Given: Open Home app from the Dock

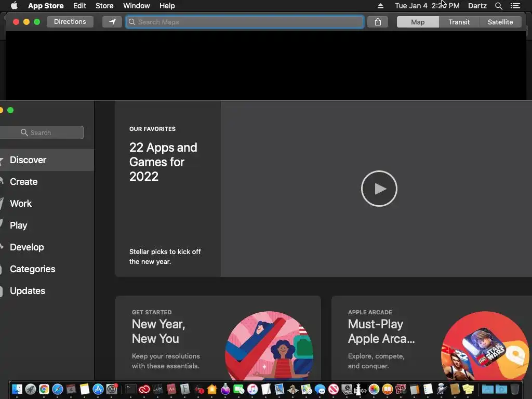Looking at the screenshot, I should tap(212, 389).
